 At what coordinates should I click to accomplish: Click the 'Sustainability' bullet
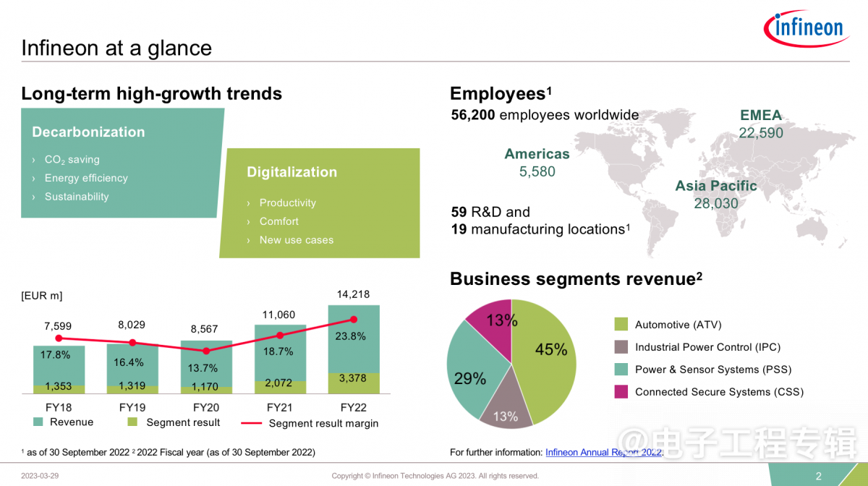(77, 197)
